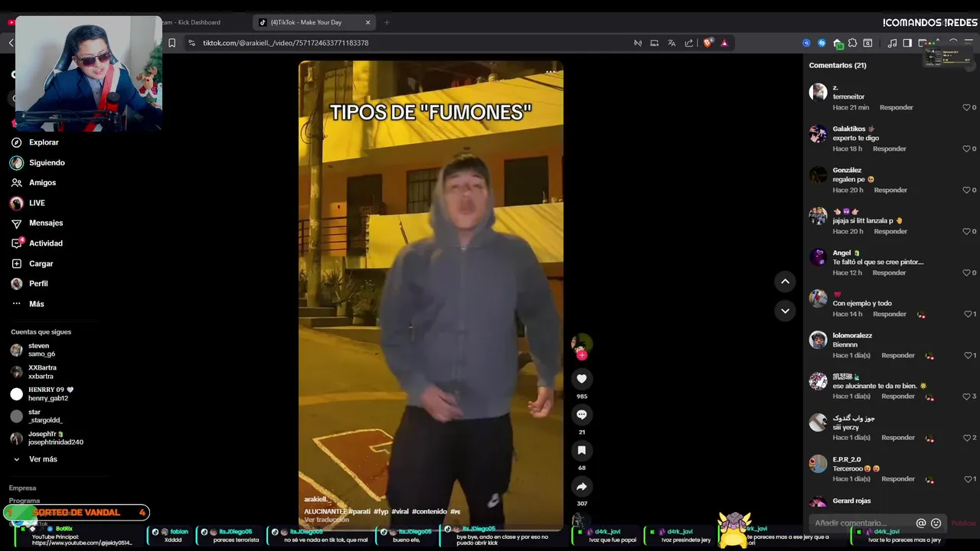Toggle browser sidebar panel icon
This screenshot has height=551, width=980.
point(907,43)
